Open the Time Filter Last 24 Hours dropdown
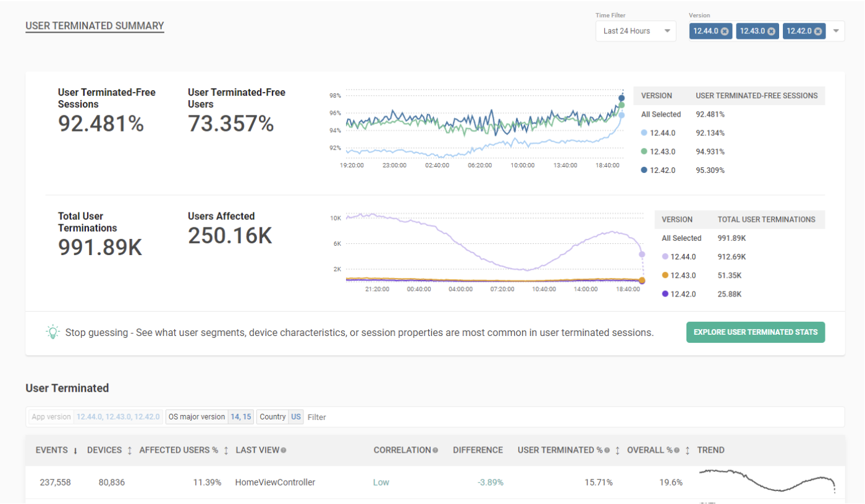Image resolution: width=865 pixels, height=504 pixels. pyautogui.click(x=636, y=31)
